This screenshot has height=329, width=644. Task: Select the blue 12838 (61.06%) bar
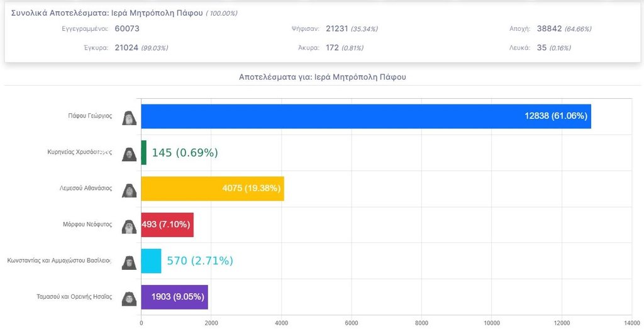coord(366,116)
